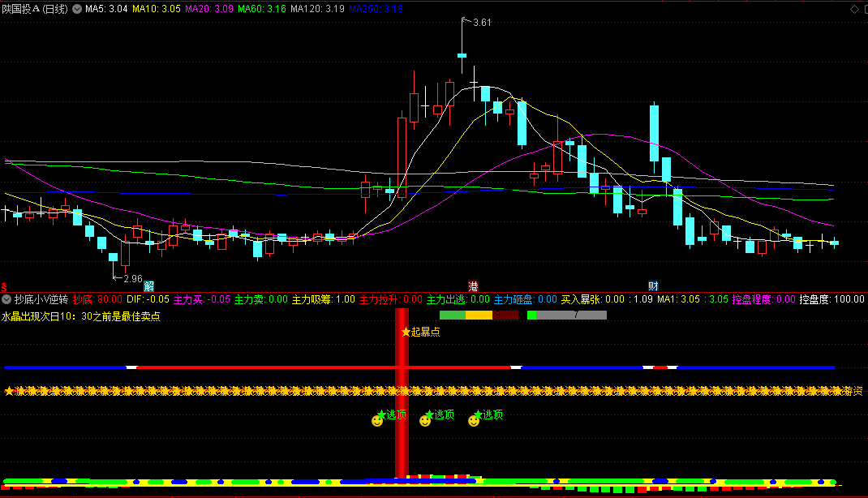This screenshot has width=868, height=498.
Task: Click the green-yellow-red gauge bar showing 9
Action: pos(479,315)
